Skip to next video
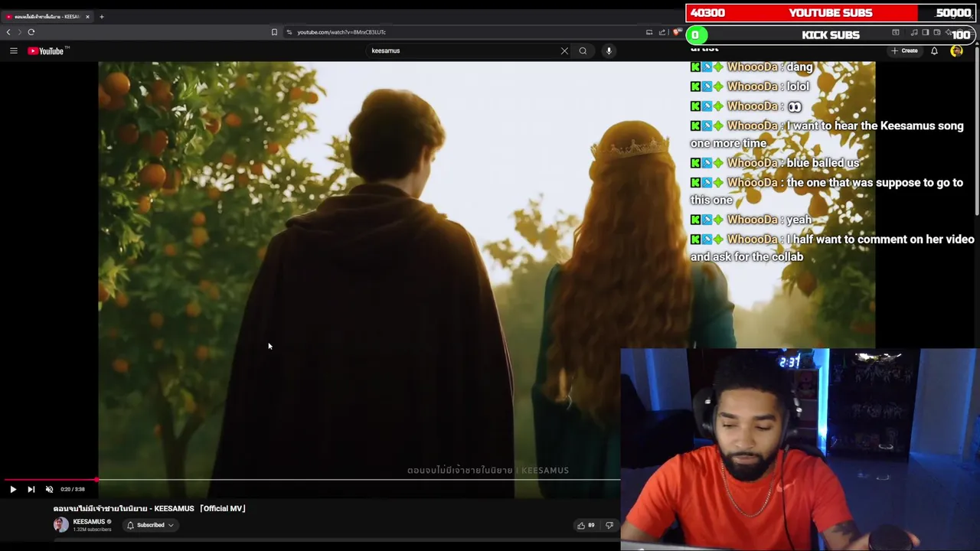This screenshot has width=980, height=551. 31,489
